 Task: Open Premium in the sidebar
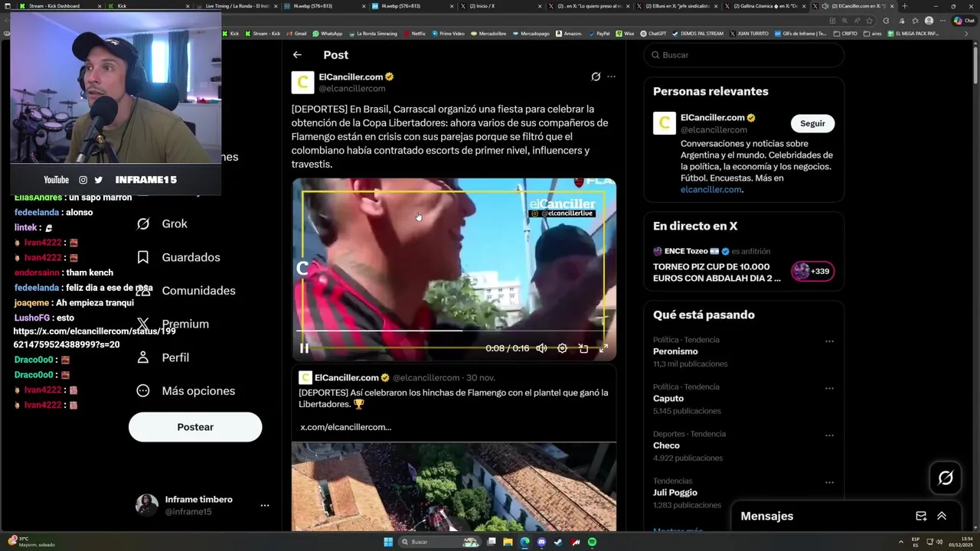click(x=172, y=324)
